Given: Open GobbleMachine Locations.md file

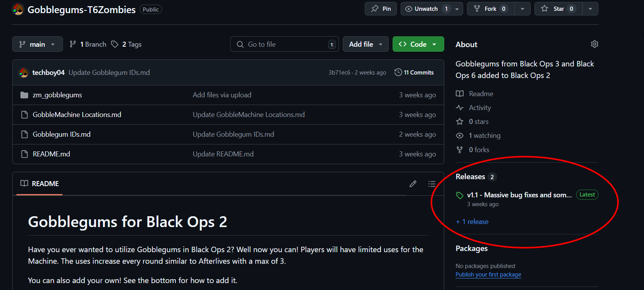Looking at the screenshot, I should tap(77, 115).
